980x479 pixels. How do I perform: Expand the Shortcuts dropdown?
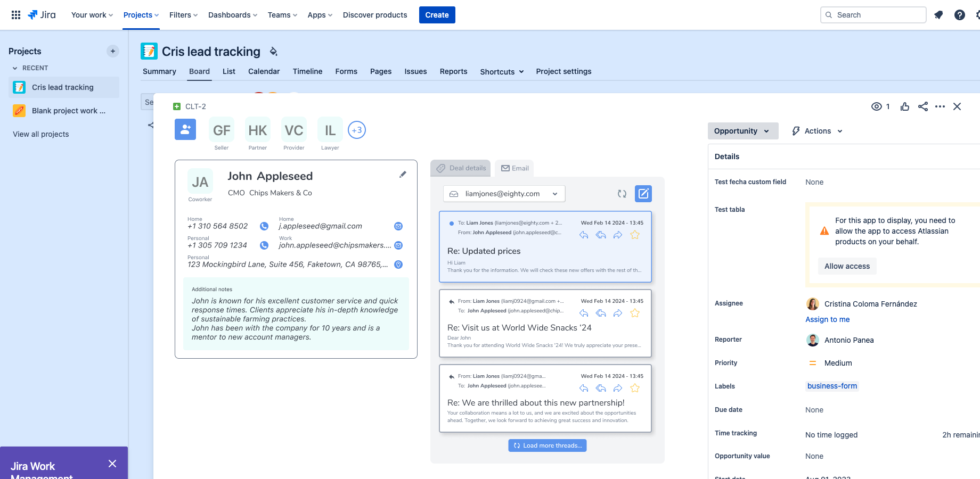point(502,72)
